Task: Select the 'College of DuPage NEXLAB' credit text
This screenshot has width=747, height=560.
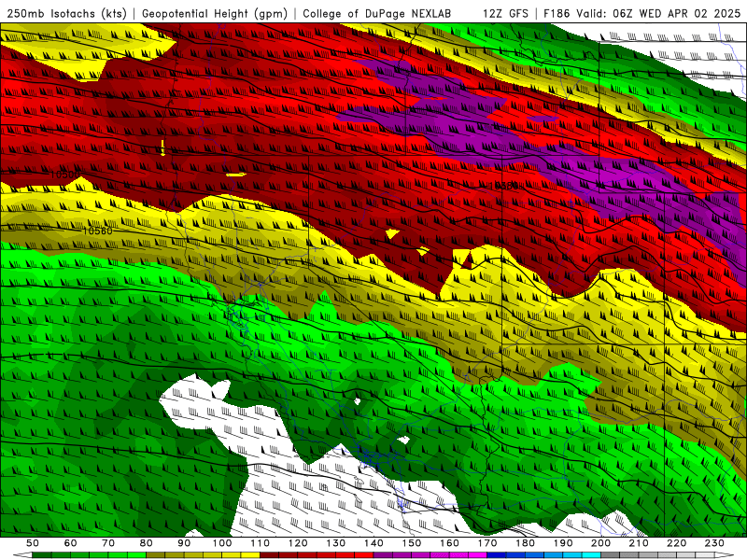Action: [x=377, y=14]
